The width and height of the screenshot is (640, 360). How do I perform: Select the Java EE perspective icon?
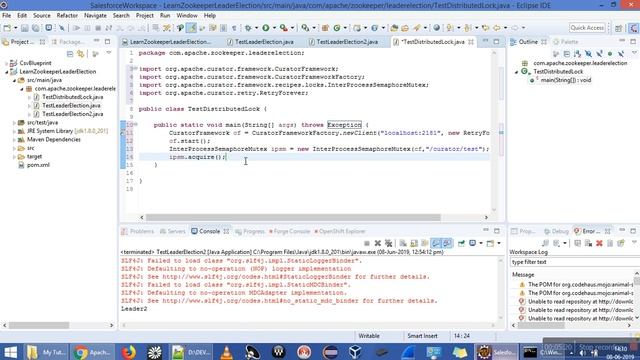[633, 28]
